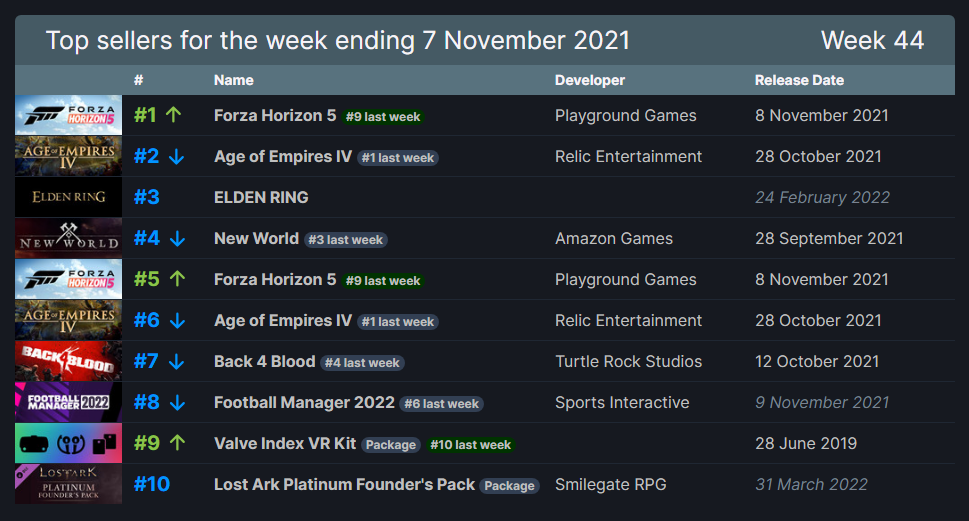Click the Package tag on Valve Index
Viewport: 969px width, 521px height.
(x=390, y=444)
